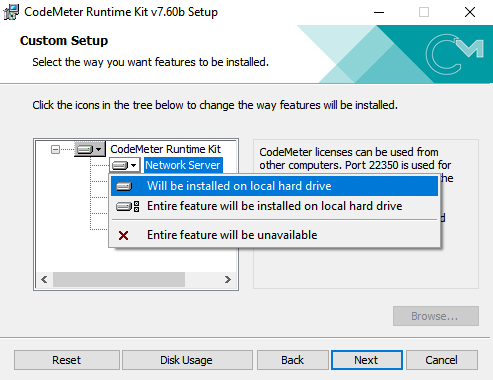Screen dimensions: 493x380
Task: Click the horizontal scrollbar thumb in feature tree
Action: (x=119, y=279)
